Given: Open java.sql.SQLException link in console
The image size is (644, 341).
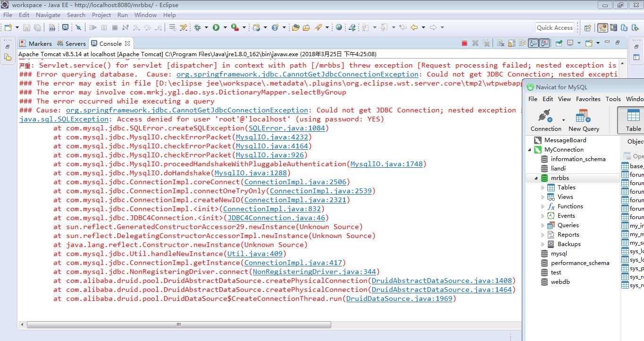Looking at the screenshot, I should (64, 119).
